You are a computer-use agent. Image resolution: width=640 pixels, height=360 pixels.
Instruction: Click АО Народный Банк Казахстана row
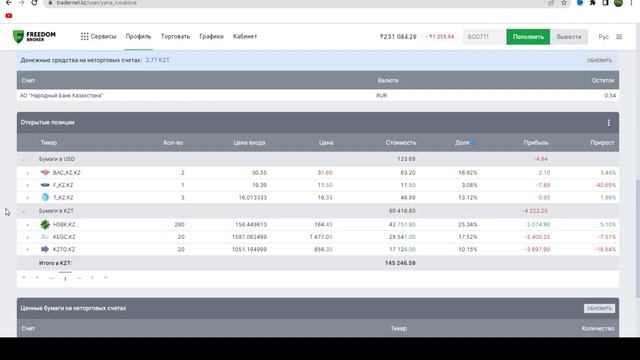point(318,96)
